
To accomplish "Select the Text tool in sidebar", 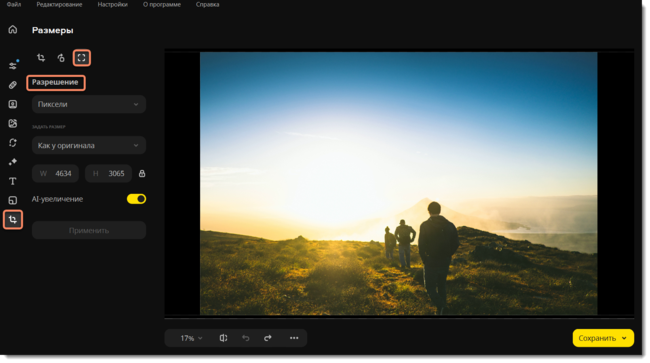I will click(13, 181).
